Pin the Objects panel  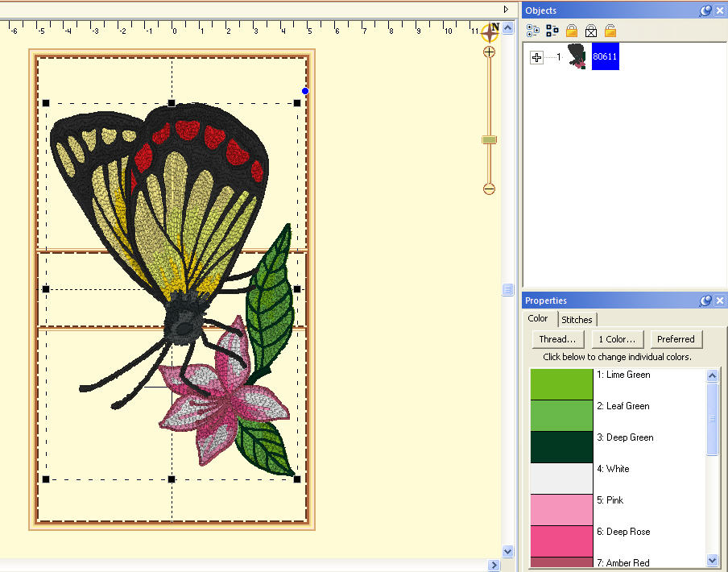705,10
